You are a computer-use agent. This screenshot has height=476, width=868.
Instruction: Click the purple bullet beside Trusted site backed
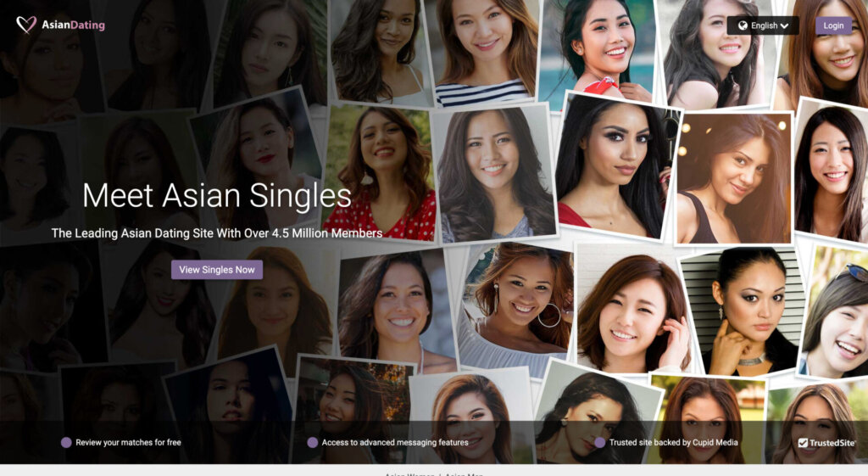(x=599, y=442)
